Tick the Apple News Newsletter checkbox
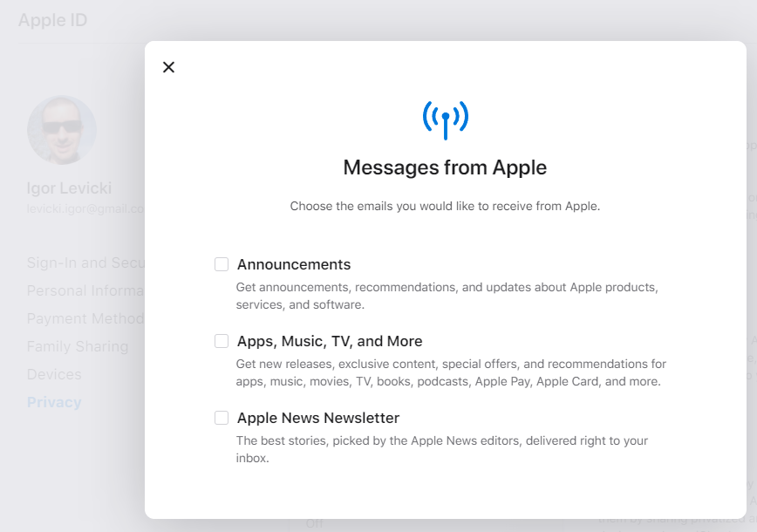The width and height of the screenshot is (757, 532). pos(222,418)
